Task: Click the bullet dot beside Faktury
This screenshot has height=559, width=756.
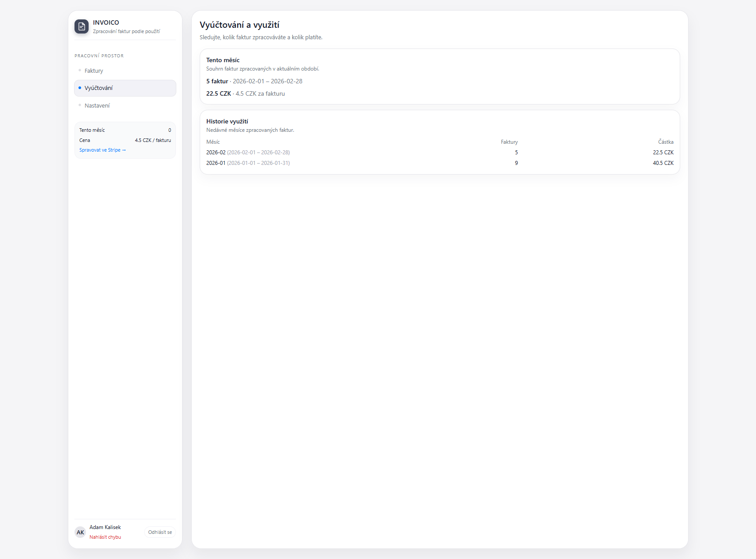Action: tap(80, 71)
